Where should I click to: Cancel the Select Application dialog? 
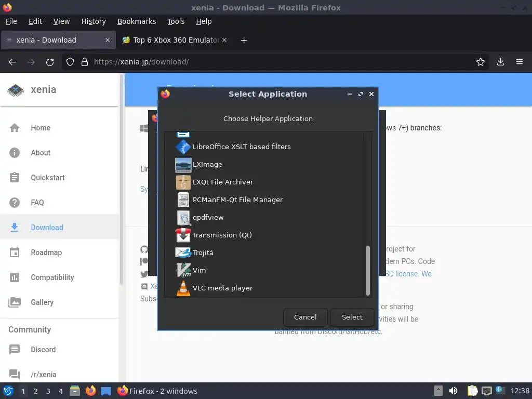[305, 317]
